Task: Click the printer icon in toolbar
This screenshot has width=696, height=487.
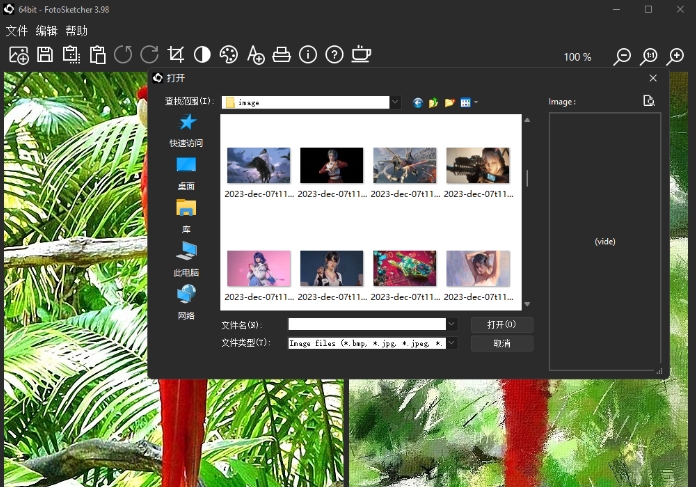Action: 281,56
